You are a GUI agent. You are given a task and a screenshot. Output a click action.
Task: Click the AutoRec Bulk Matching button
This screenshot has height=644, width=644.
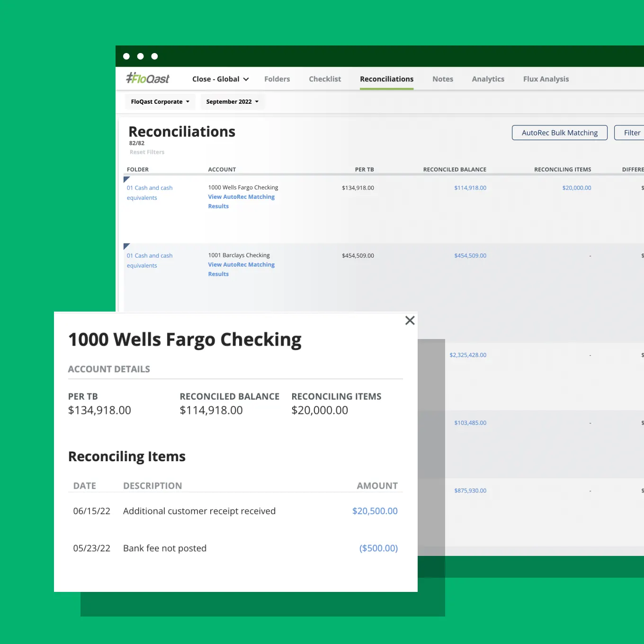560,133
